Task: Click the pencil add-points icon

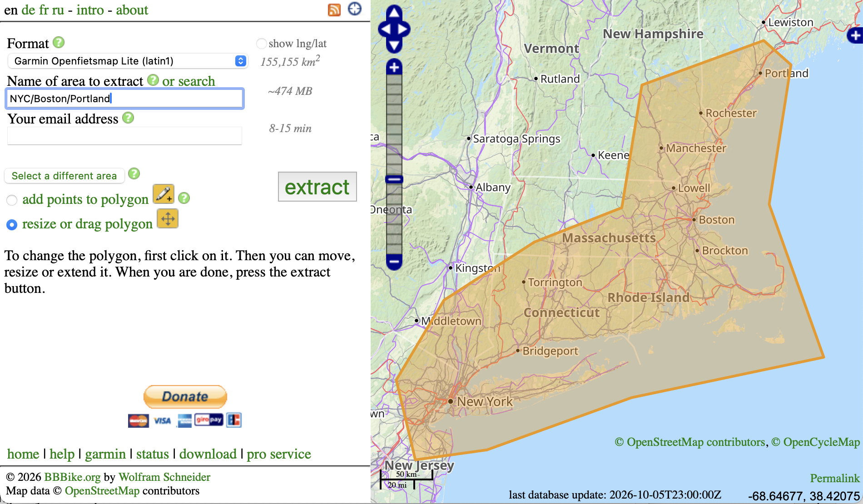Action: coord(164,194)
